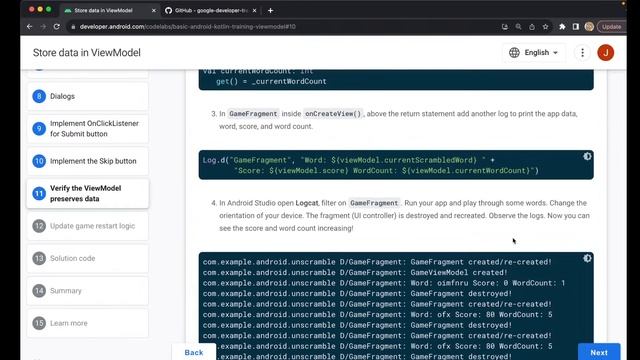Screen dimensions: 640x360
Task: Open Chrome profile avatar in toolbar
Action: coord(589,27)
